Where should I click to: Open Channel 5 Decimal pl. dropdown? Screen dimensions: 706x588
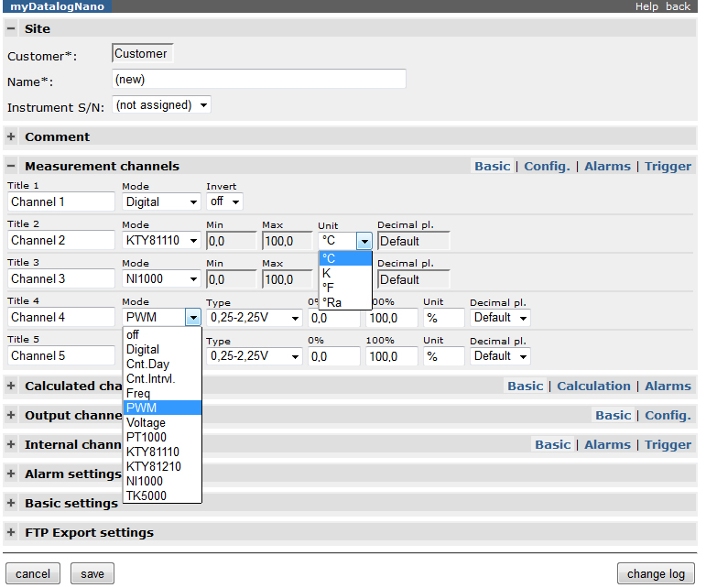pos(500,356)
